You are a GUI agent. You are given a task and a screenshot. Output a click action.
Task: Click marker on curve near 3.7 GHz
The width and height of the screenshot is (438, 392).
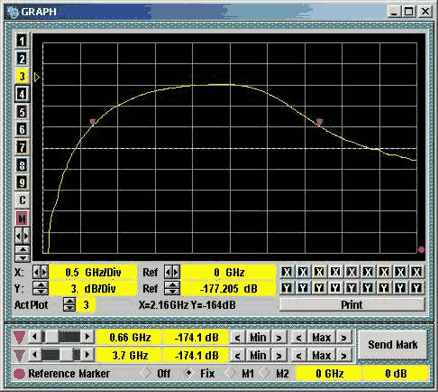[x=319, y=122]
